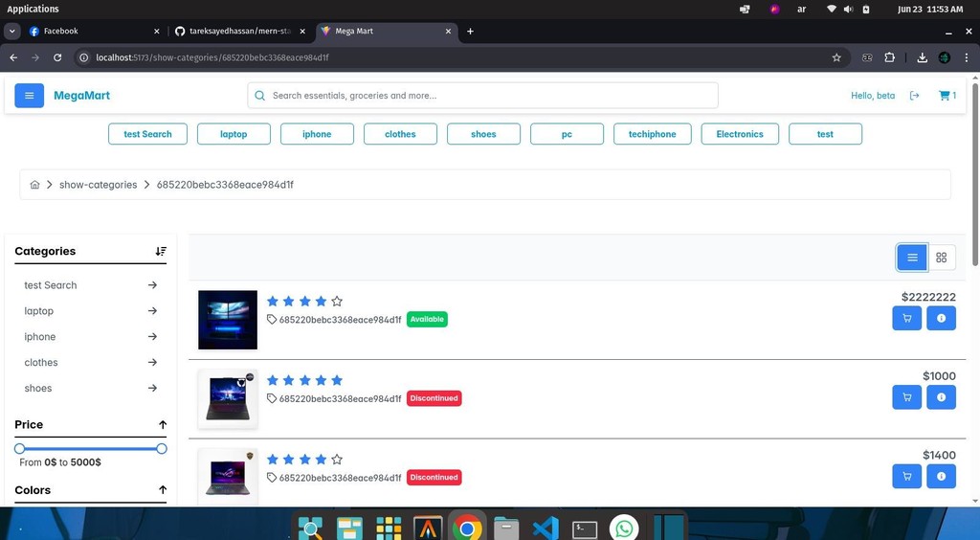Expand the laptop category arrow
This screenshot has height=540, width=980.
(153, 311)
